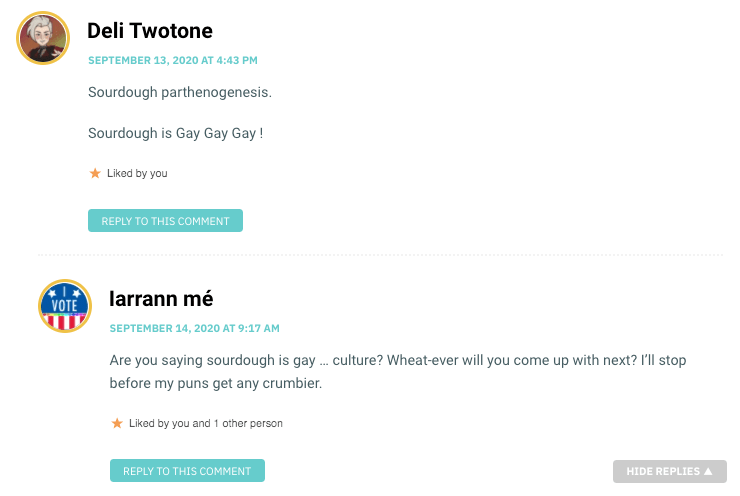
Task: Reply to Deli Twotone's comment
Action: click(165, 220)
